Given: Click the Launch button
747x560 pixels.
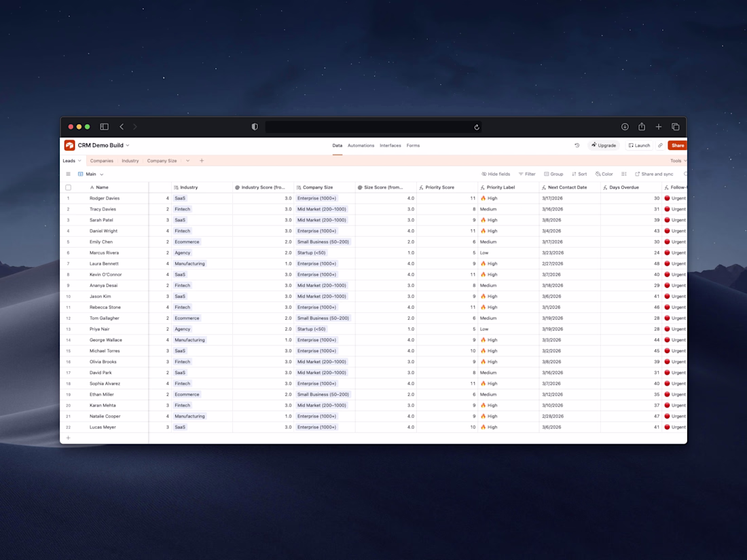Looking at the screenshot, I should pyautogui.click(x=639, y=145).
